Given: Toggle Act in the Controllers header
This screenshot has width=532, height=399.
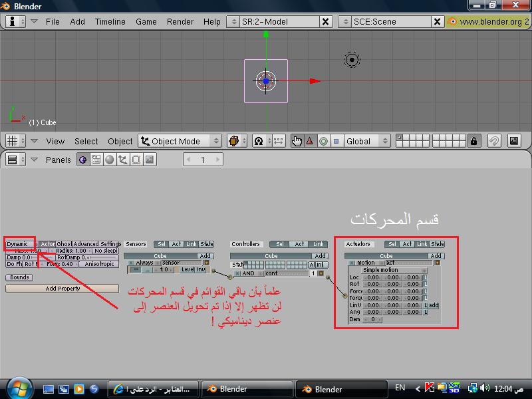Looking at the screenshot, I should pyautogui.click(x=299, y=244).
